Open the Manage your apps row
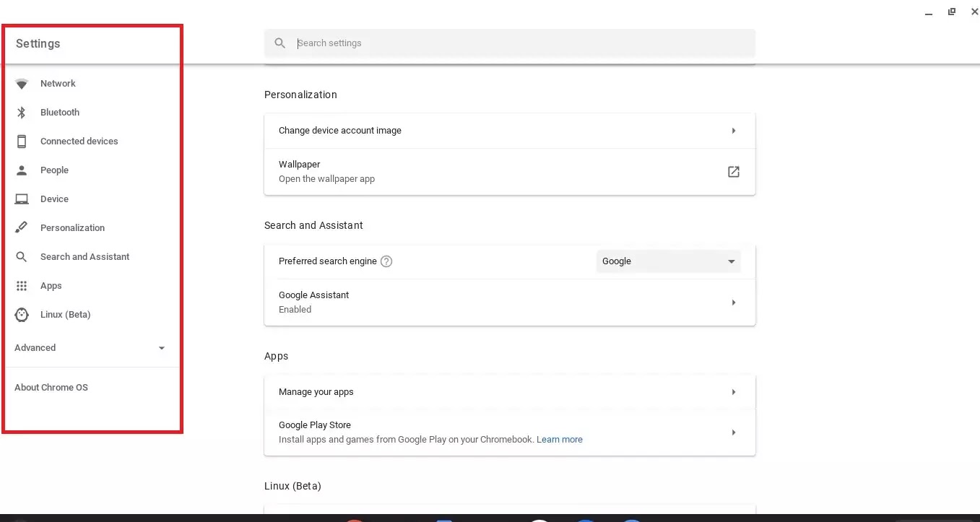Image resolution: width=980 pixels, height=522 pixels. [x=510, y=392]
